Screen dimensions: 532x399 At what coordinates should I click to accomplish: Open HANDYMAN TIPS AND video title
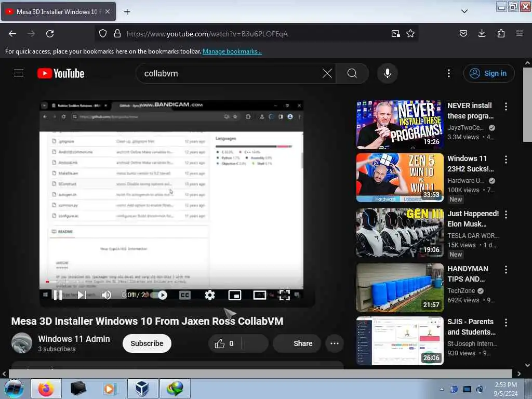(x=468, y=274)
